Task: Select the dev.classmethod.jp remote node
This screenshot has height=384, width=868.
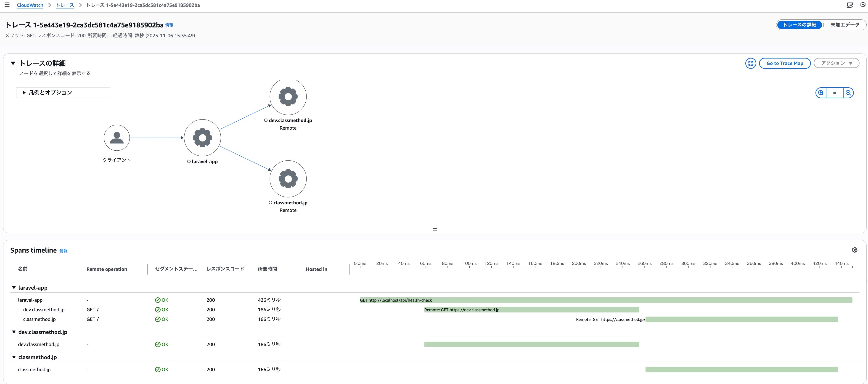Action: 288,97
